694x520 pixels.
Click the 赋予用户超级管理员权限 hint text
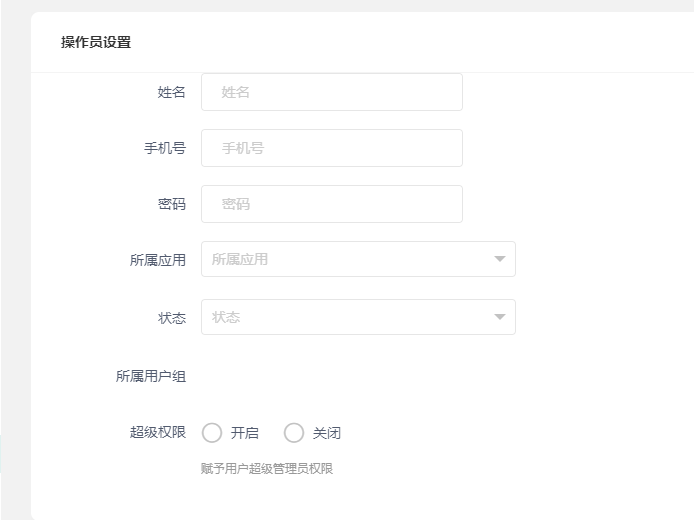point(267,468)
